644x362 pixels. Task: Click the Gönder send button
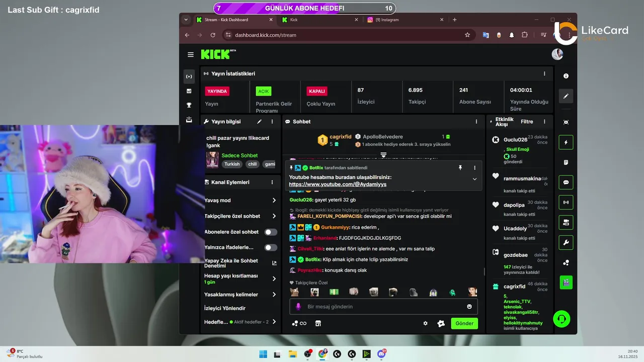tap(464, 323)
